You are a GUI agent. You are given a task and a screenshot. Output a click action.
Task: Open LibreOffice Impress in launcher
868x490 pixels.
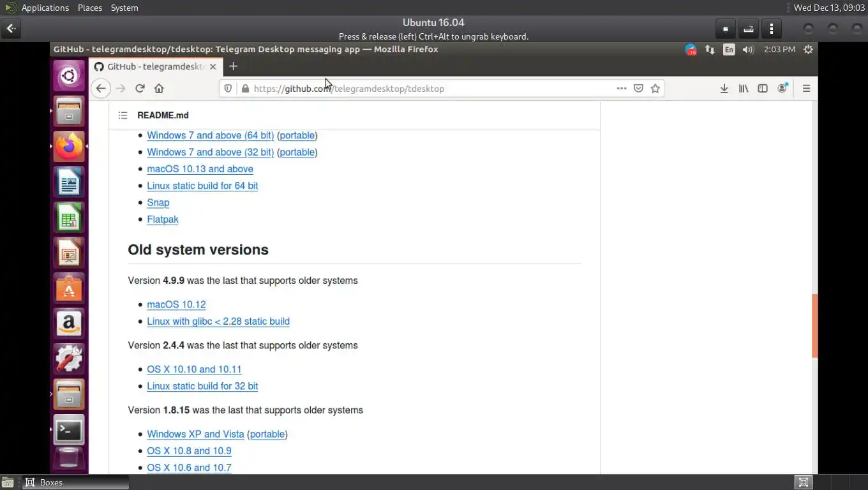(69, 253)
